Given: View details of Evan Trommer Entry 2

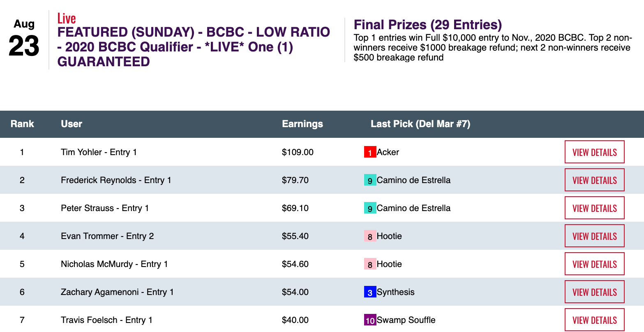Looking at the screenshot, I should (594, 236).
